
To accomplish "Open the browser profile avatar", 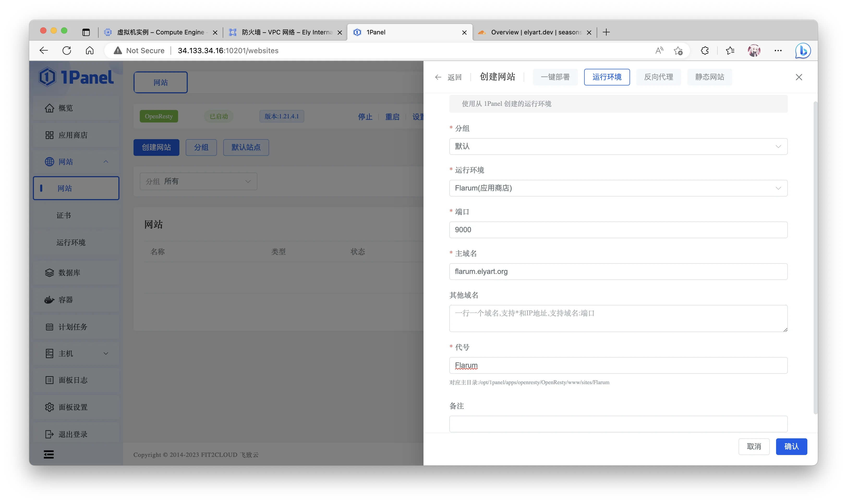I will coord(754,51).
